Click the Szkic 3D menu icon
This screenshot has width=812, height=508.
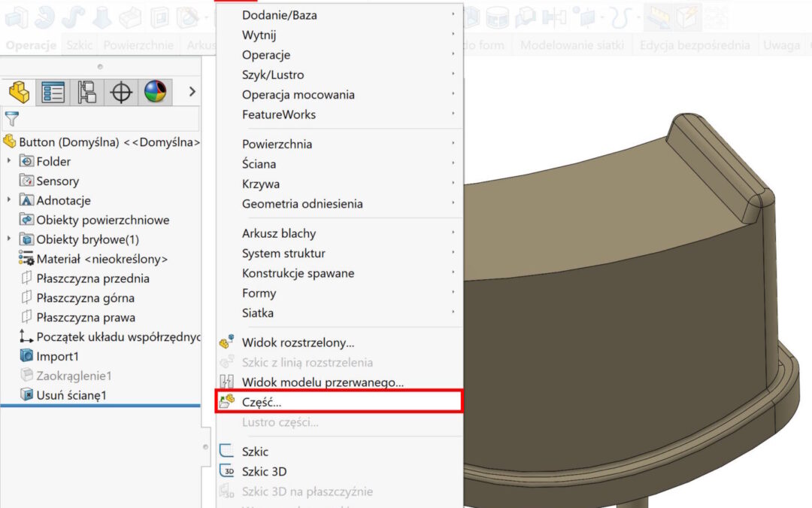click(226, 472)
